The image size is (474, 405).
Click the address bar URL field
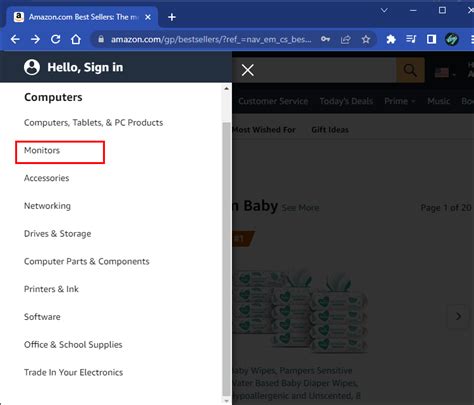(211, 39)
